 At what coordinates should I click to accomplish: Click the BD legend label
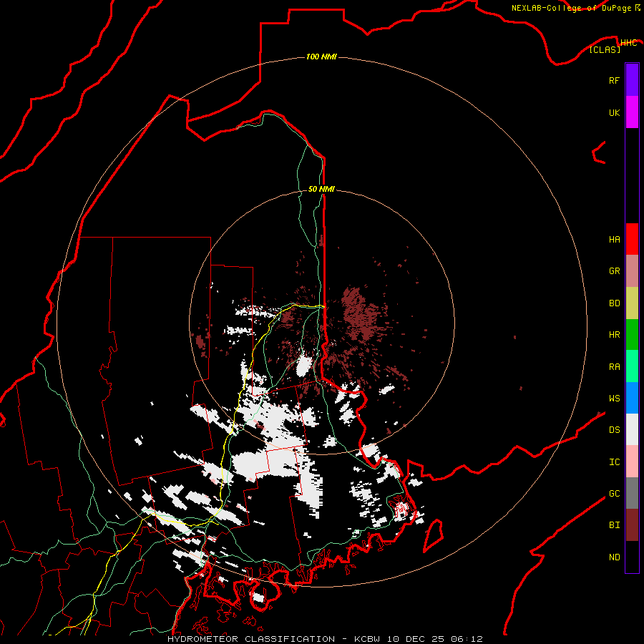point(614,303)
